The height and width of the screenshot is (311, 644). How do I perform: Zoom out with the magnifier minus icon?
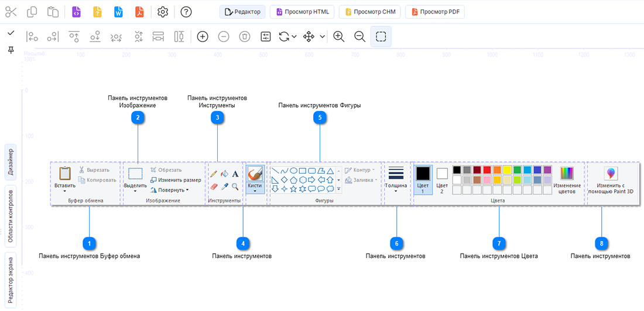[x=360, y=36]
